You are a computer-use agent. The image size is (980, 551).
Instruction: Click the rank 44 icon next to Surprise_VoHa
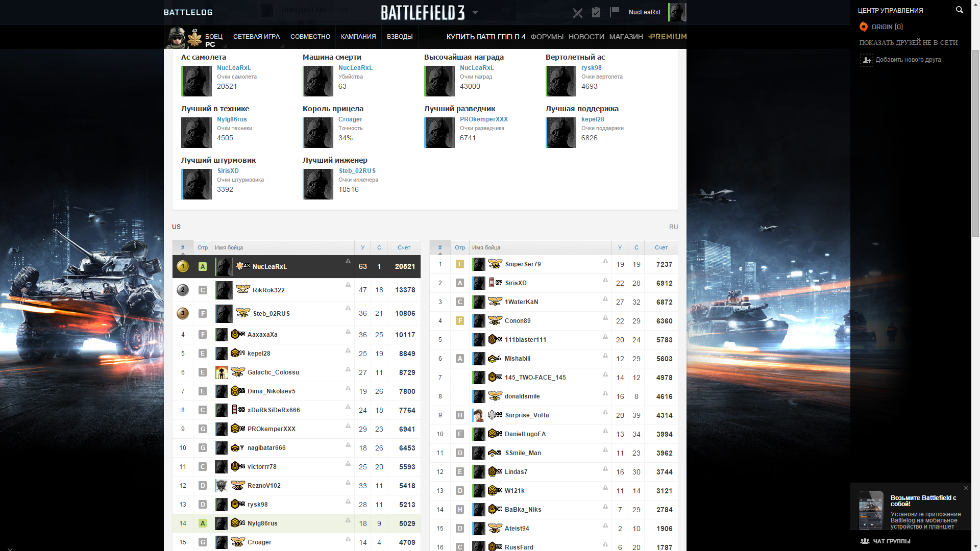[x=495, y=415]
